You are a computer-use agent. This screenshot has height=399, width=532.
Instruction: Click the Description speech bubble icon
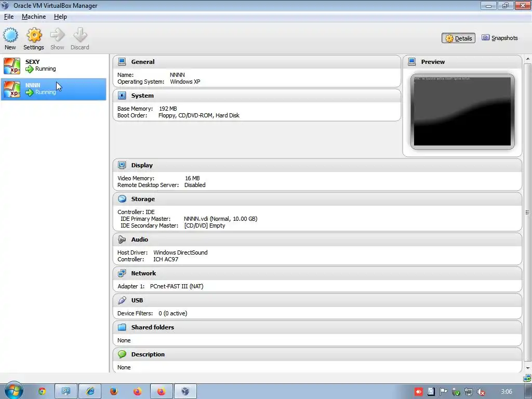(x=122, y=354)
